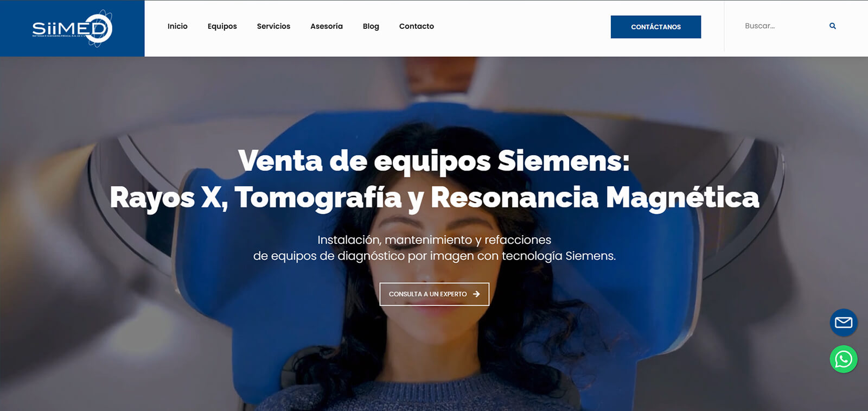Open the WhatsApp chat icon
Screen dimensions: 868x411
point(844,359)
